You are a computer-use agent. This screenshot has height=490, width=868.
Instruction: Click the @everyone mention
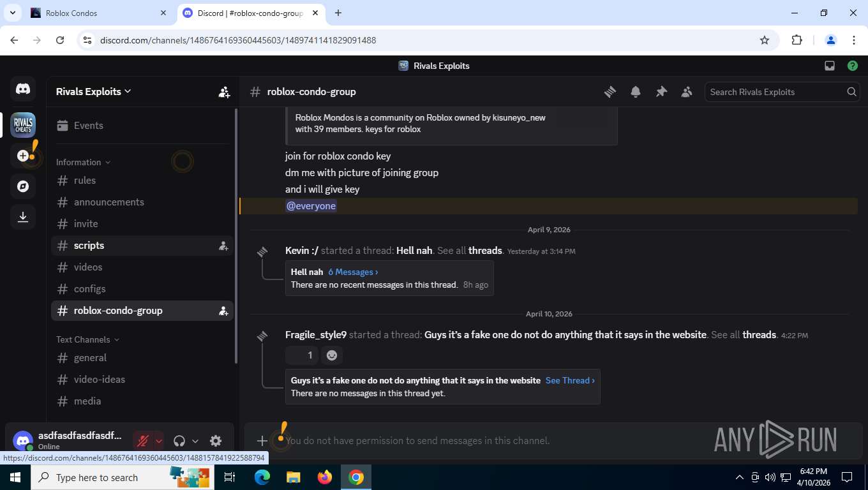[x=311, y=206]
